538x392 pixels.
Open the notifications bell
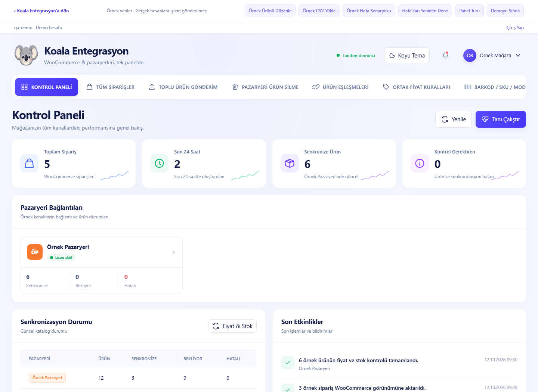pyautogui.click(x=445, y=55)
